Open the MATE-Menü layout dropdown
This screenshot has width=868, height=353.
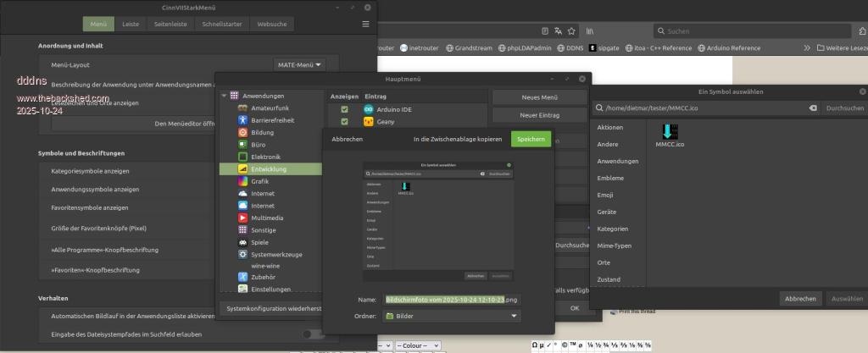click(x=300, y=64)
